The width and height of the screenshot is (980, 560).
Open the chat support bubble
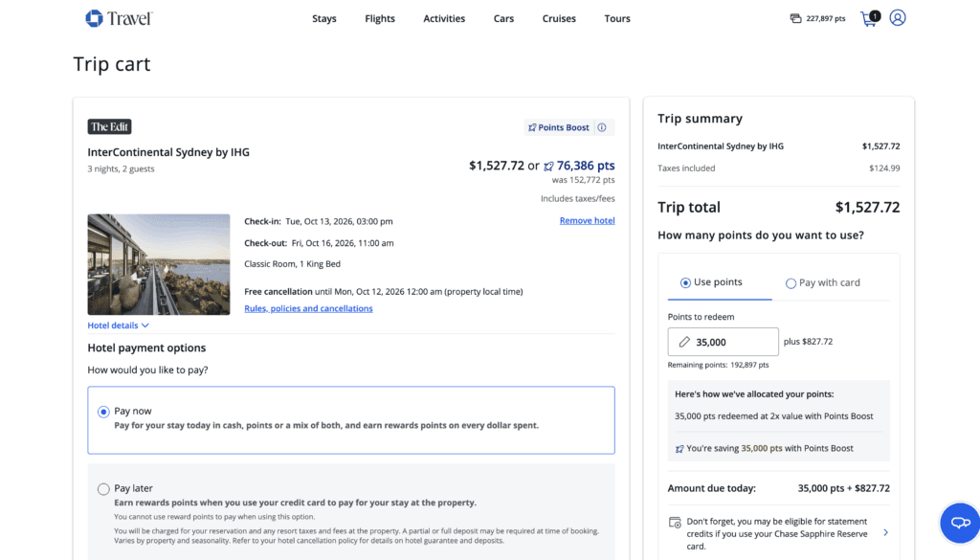960,523
